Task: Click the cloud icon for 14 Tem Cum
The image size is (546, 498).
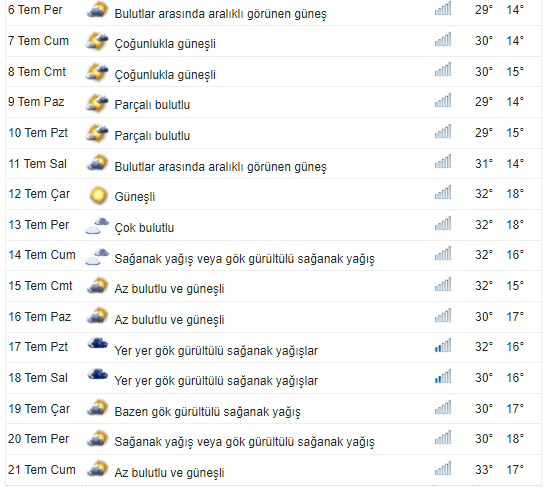Action: (97, 256)
